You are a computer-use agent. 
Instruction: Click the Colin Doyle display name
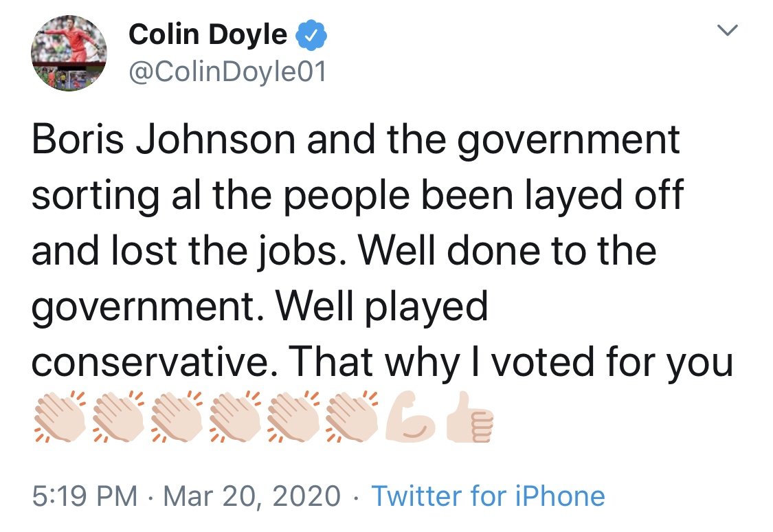[208, 34]
